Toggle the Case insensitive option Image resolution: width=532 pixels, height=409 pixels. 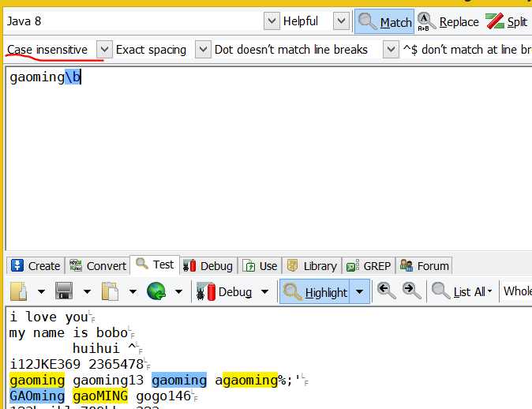[47, 50]
